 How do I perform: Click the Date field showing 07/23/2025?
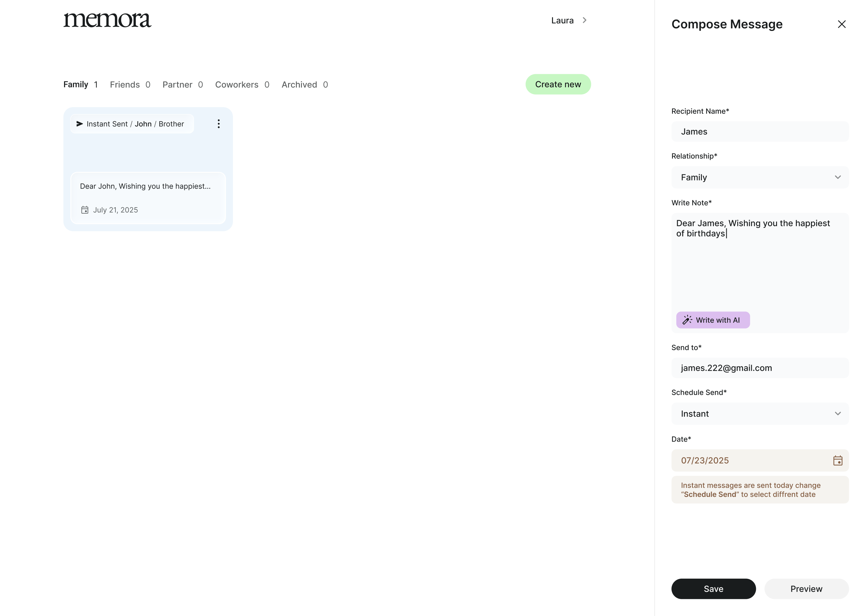pos(760,460)
